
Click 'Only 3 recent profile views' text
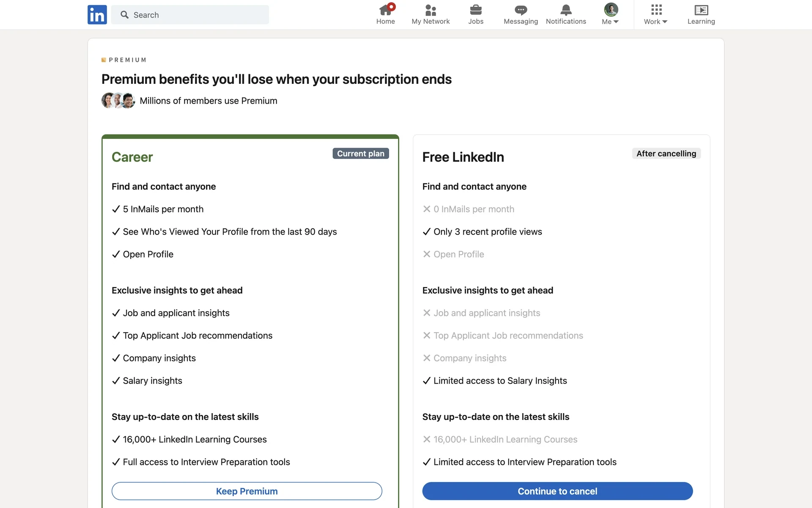tap(488, 232)
